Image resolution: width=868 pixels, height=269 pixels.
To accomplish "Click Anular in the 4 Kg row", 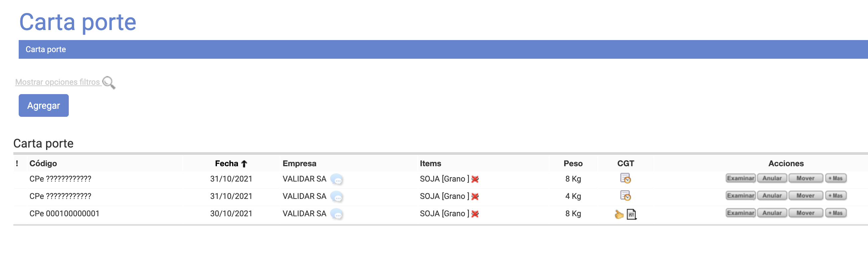I will (x=772, y=196).
